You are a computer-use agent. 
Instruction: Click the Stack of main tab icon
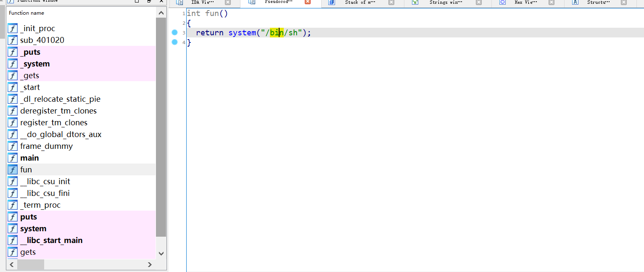332,3
